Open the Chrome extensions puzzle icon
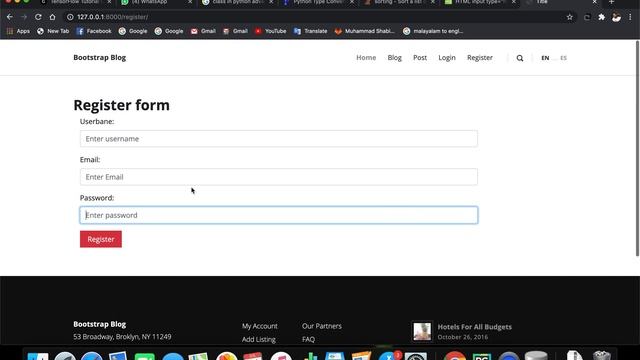 pyautogui.click(x=602, y=17)
